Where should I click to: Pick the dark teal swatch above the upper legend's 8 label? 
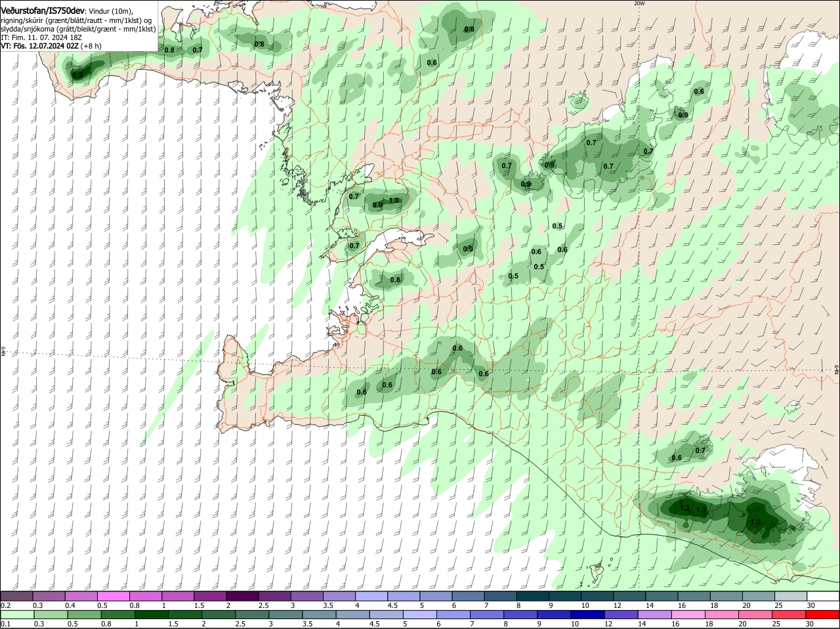point(533,596)
